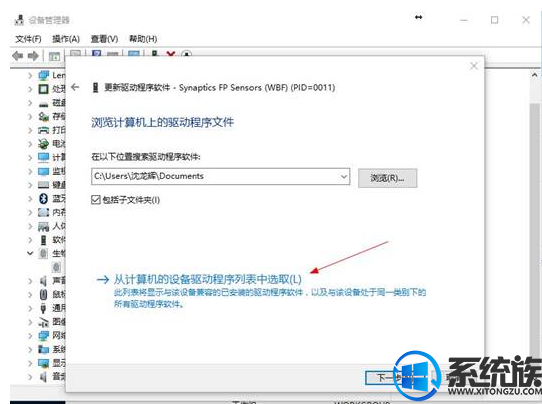Click the printer queue category icon
The image size is (542, 404).
tap(43, 130)
